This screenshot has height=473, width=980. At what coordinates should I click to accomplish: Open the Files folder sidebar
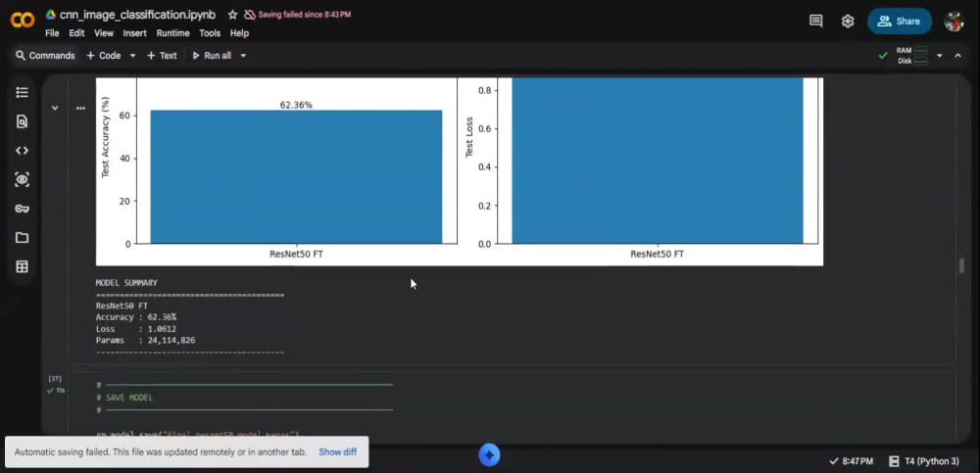click(x=22, y=237)
